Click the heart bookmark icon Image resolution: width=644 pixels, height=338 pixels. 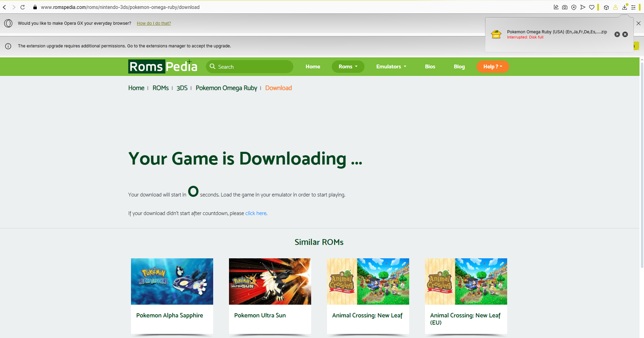pyautogui.click(x=591, y=7)
